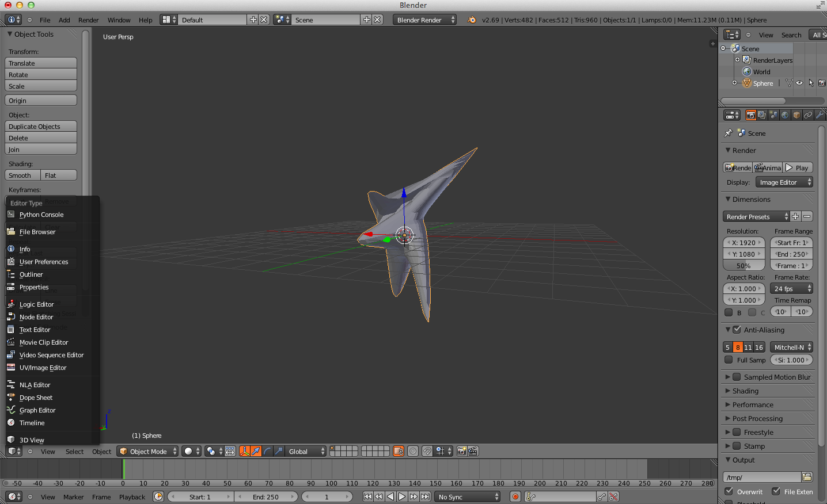
Task: Open the Display Image Editor dropdown
Action: (784, 182)
